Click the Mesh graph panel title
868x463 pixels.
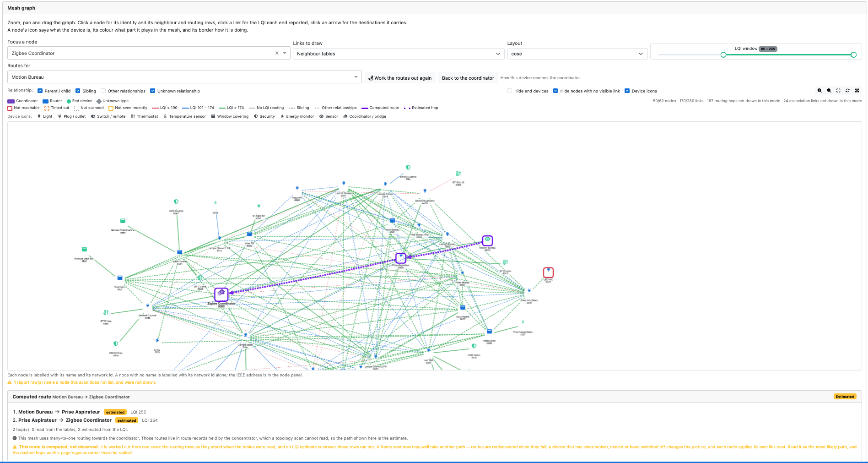tap(21, 8)
